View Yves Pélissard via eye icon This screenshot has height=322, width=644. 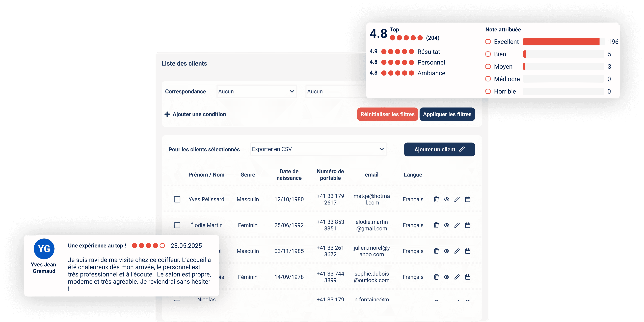[447, 199]
